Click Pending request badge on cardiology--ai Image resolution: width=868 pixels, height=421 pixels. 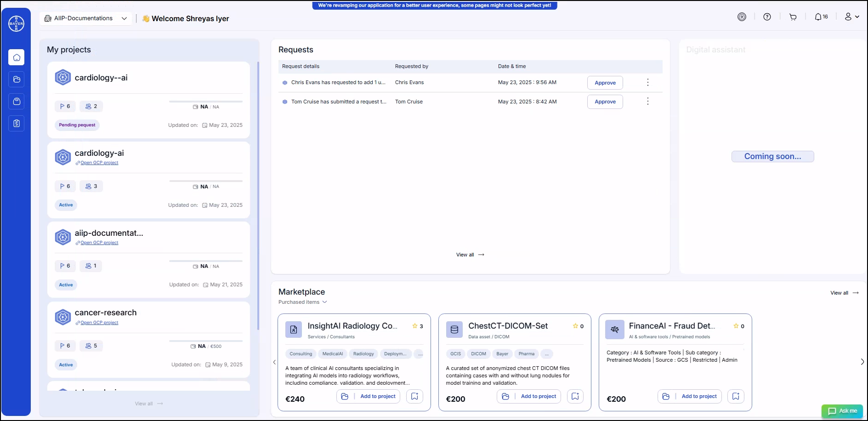pyautogui.click(x=77, y=125)
